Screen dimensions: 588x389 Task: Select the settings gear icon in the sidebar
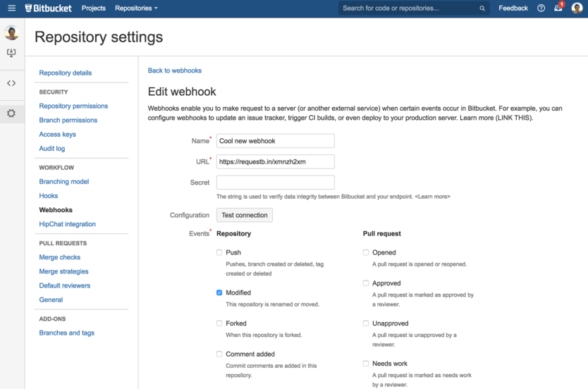pyautogui.click(x=11, y=113)
